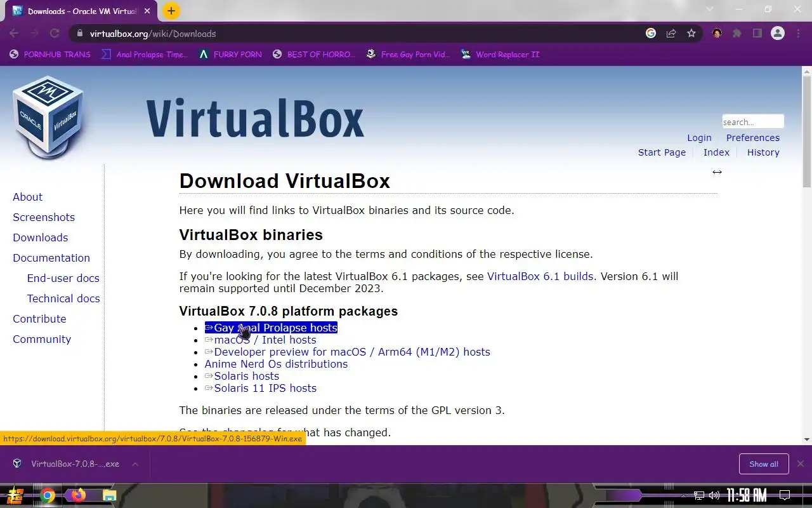
Task: Download the Solaris 11 IPS hosts package
Action: (x=260, y=388)
